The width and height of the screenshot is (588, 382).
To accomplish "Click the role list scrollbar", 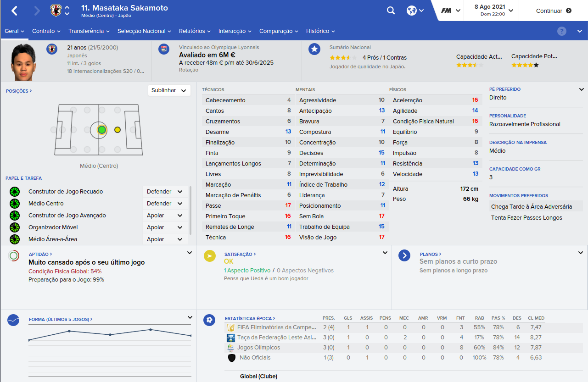I will click(190, 210).
